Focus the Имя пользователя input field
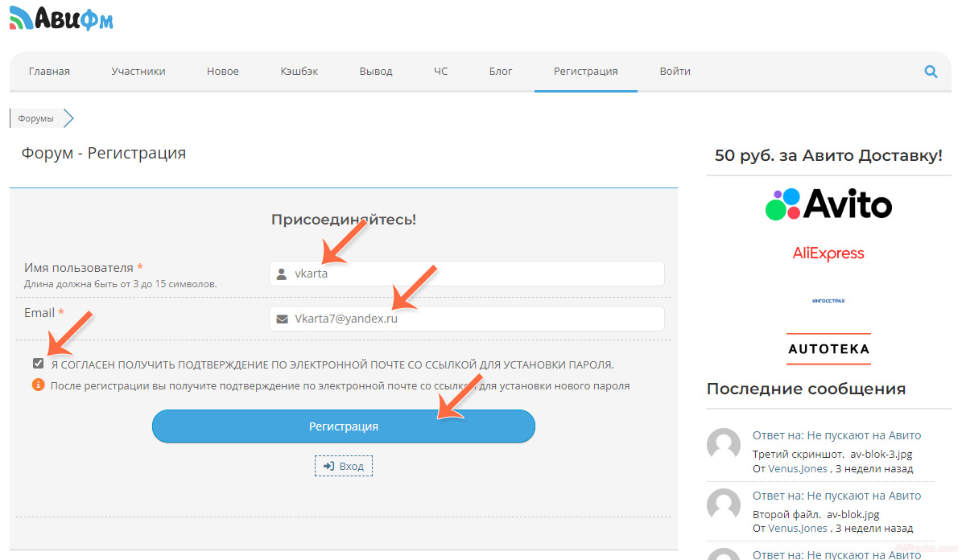This screenshot has height=560, width=966. 475,274
